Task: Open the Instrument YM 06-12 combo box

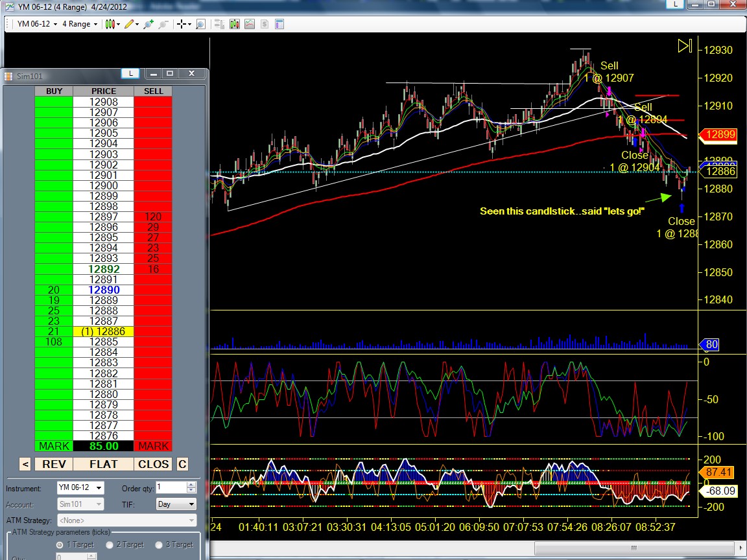Action: pyautogui.click(x=80, y=487)
